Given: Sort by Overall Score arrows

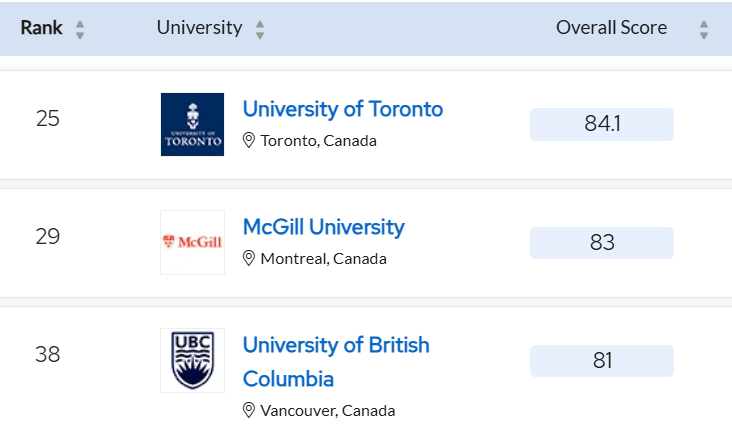Looking at the screenshot, I should [704, 30].
